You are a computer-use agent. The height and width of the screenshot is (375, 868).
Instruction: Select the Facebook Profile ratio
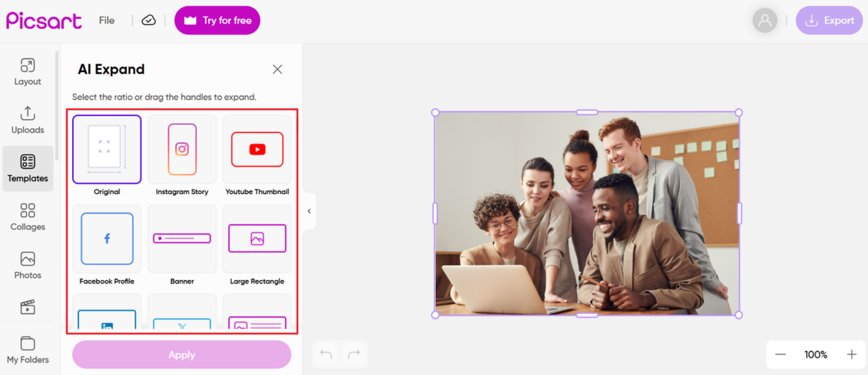tap(106, 239)
